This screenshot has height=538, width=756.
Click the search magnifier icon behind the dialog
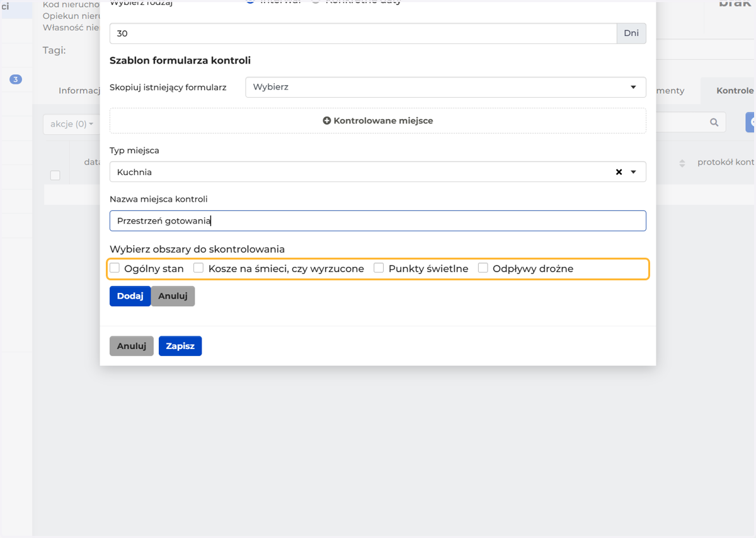point(714,122)
